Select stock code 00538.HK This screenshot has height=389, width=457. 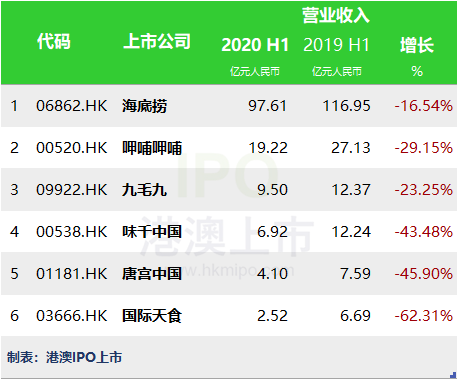[x=72, y=232]
